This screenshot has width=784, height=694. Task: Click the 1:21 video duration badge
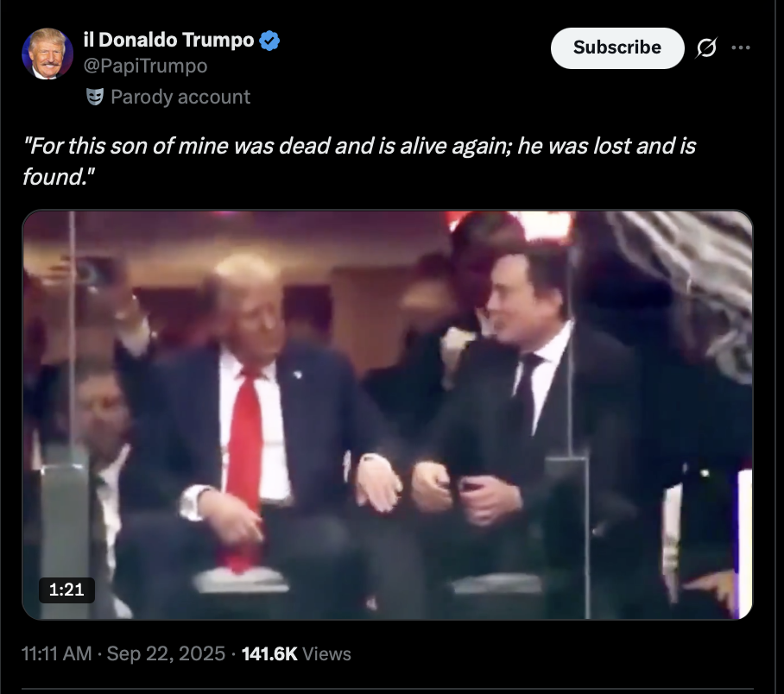click(66, 590)
